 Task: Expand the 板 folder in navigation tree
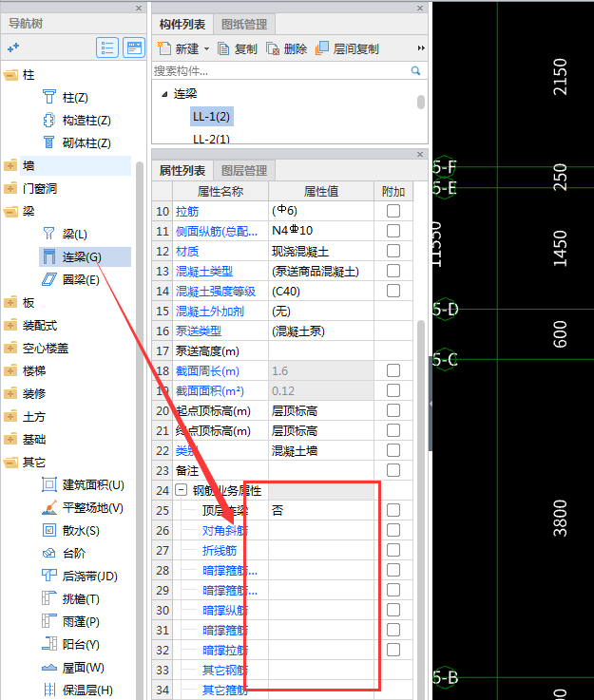tap(10, 302)
